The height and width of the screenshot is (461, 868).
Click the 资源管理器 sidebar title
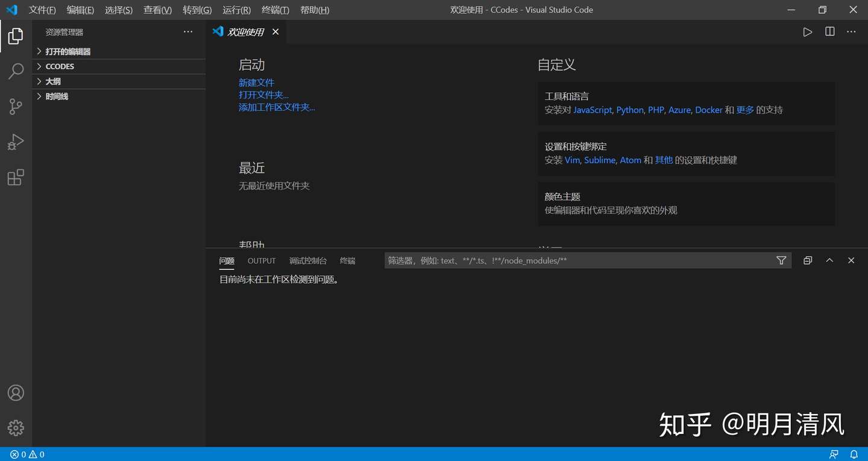(x=64, y=32)
